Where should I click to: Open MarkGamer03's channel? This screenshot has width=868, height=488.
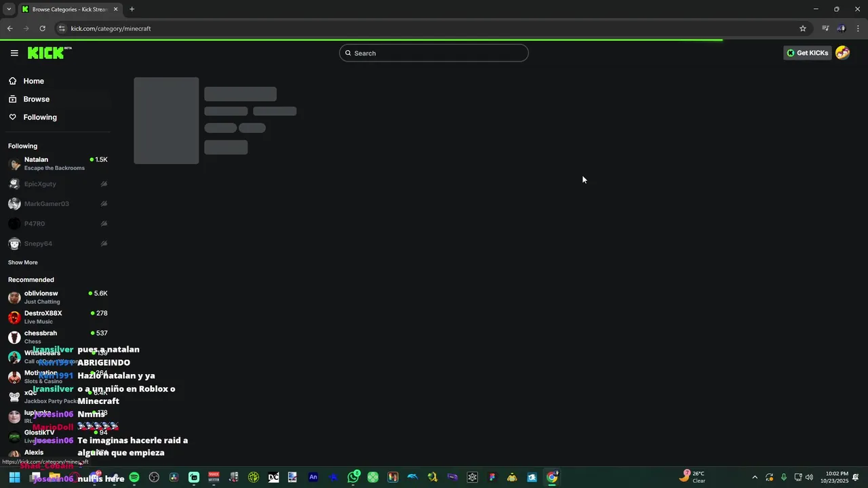coord(57,204)
